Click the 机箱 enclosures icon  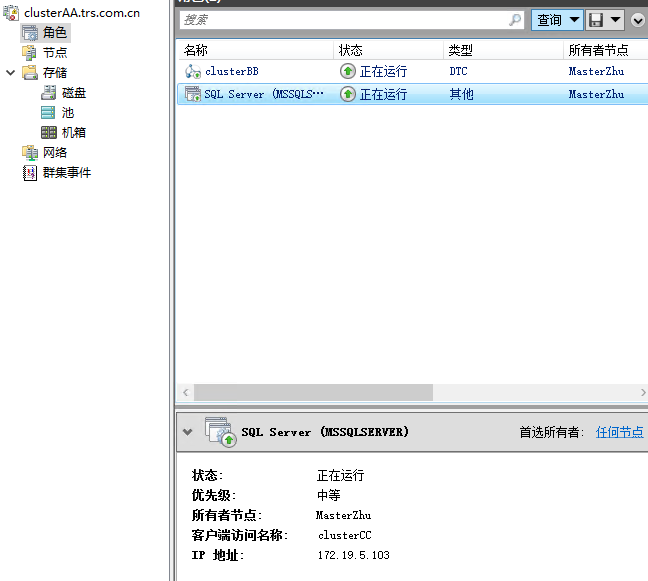pyautogui.click(x=49, y=133)
